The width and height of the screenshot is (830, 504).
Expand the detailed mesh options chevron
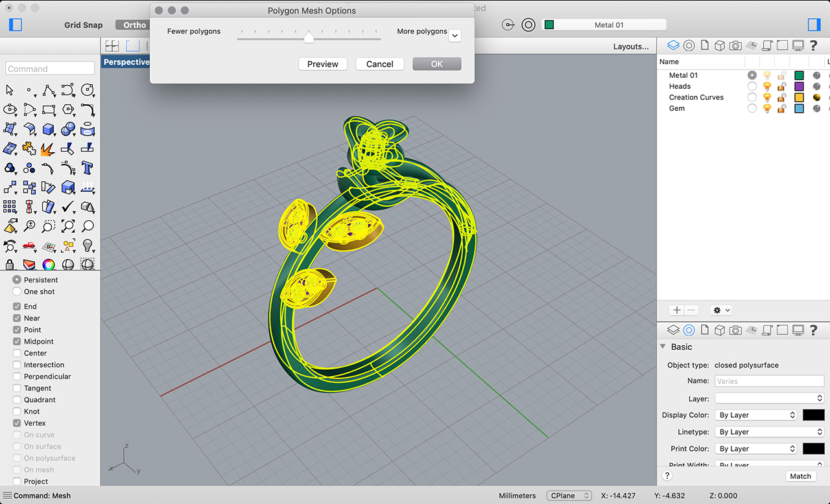[x=455, y=36]
